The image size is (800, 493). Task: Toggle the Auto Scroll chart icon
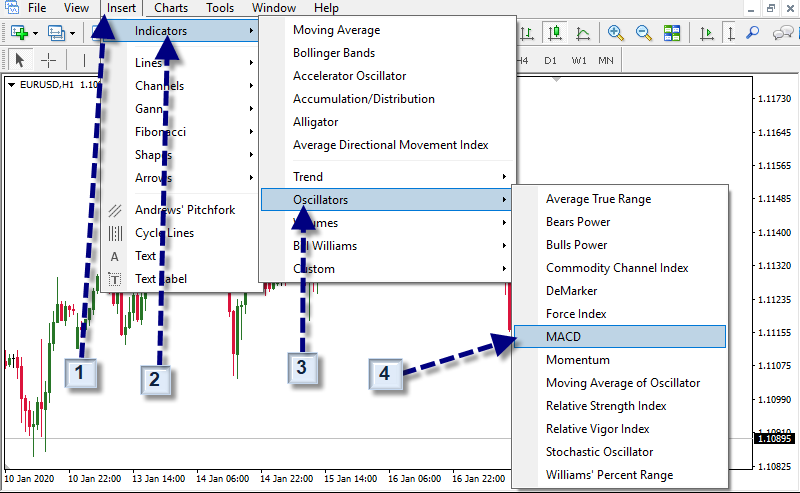pos(707,34)
